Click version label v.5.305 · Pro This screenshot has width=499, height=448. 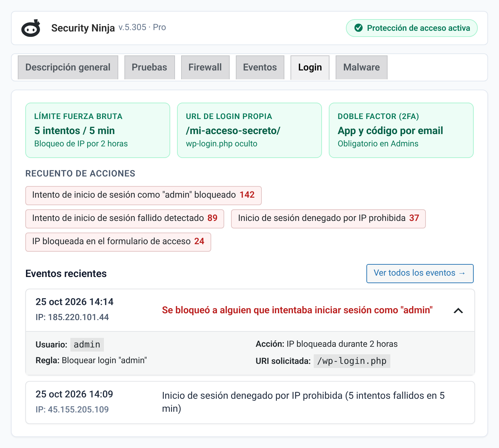[x=142, y=27]
